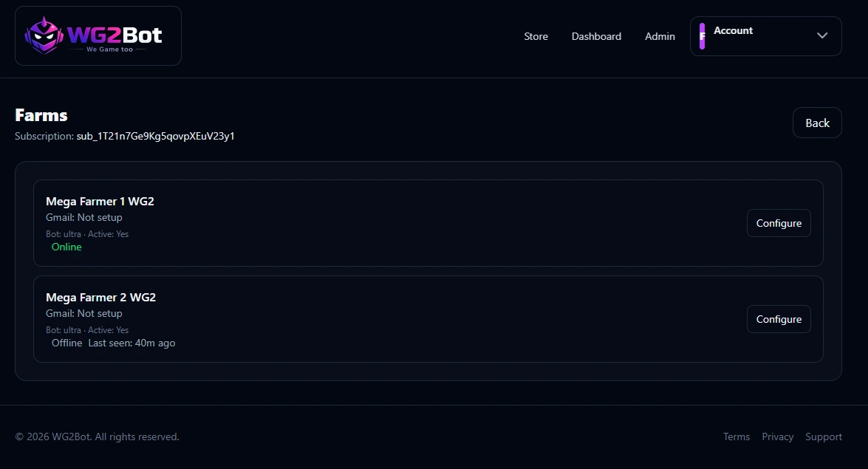Screen dimensions: 868x469
Task: Open the Account dropdown menu
Action: (x=765, y=35)
